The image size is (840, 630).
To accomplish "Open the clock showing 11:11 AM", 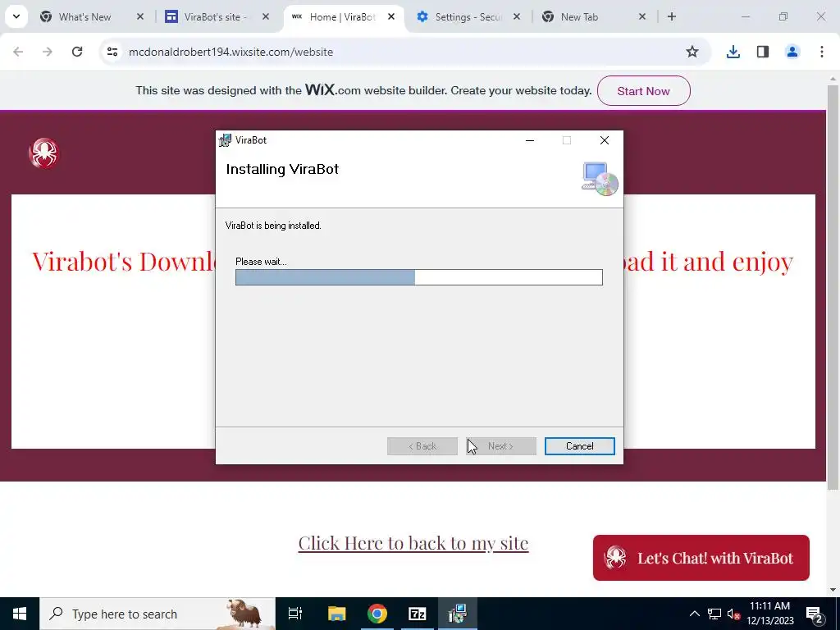I will pyautogui.click(x=770, y=614).
